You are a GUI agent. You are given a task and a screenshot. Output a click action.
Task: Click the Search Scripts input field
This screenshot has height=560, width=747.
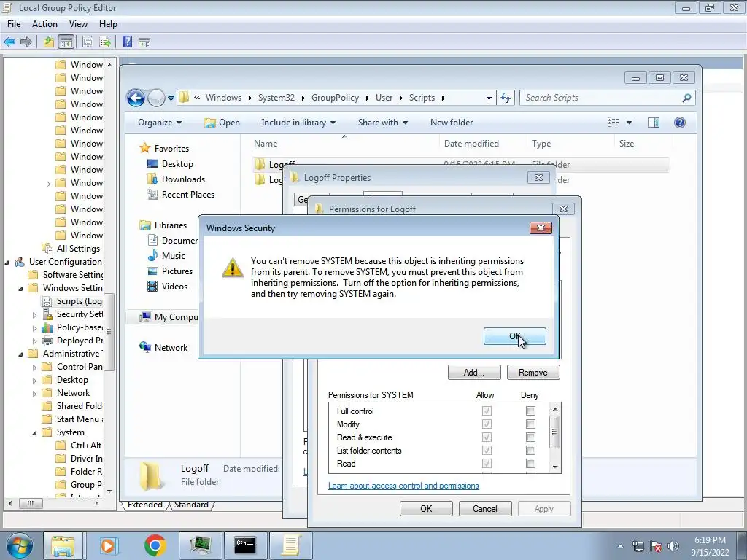[601, 98]
